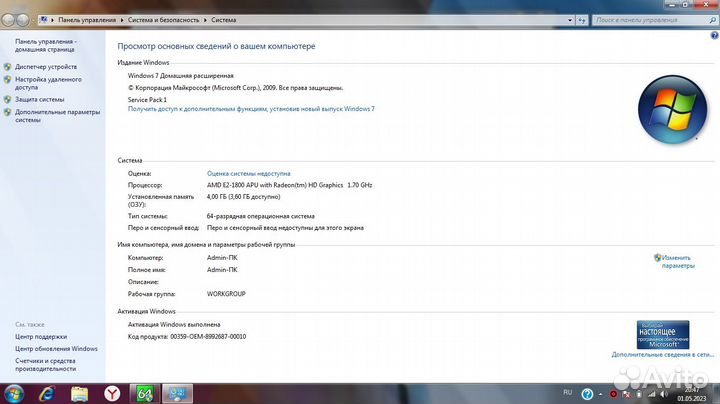Screen dimensions: 720x404
Task: Click the shield icon beside Диспетчер устройств
Action: [7, 67]
